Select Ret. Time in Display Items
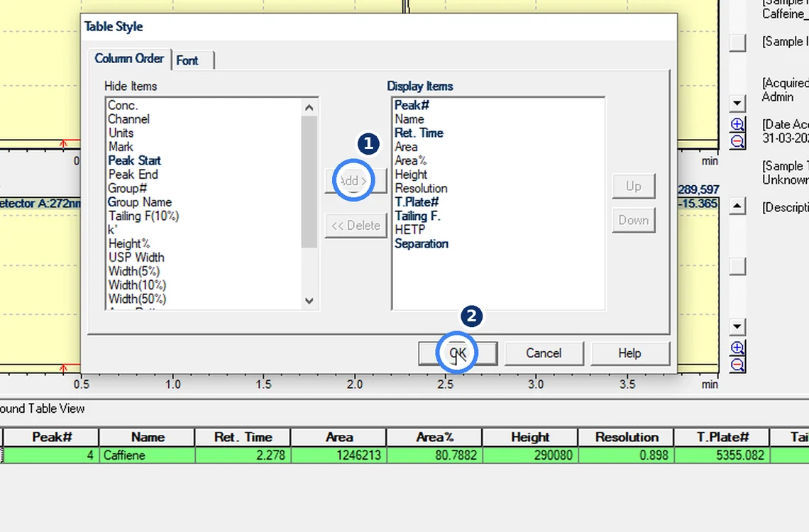This screenshot has height=532, width=809. coord(419,133)
